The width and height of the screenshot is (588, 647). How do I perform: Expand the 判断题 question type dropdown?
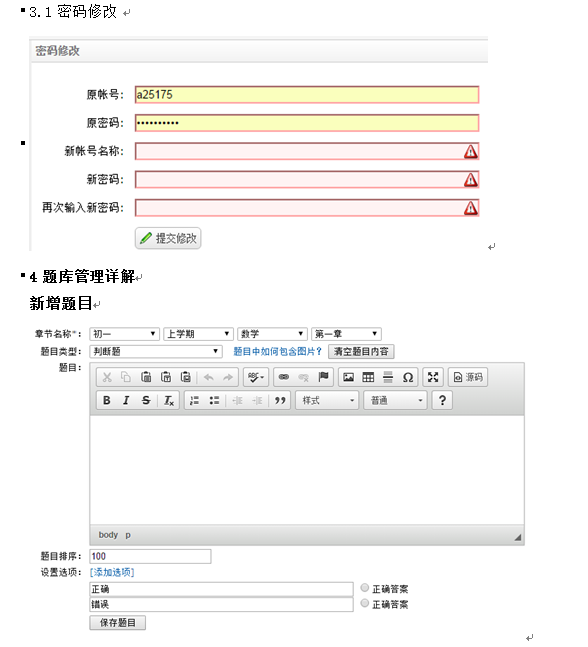[156, 351]
